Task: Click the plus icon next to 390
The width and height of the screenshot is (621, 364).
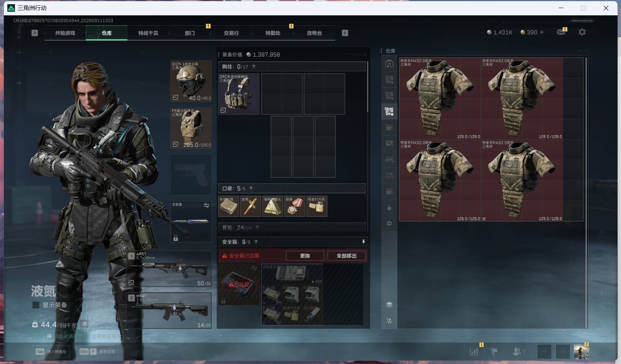Action: click(x=542, y=32)
